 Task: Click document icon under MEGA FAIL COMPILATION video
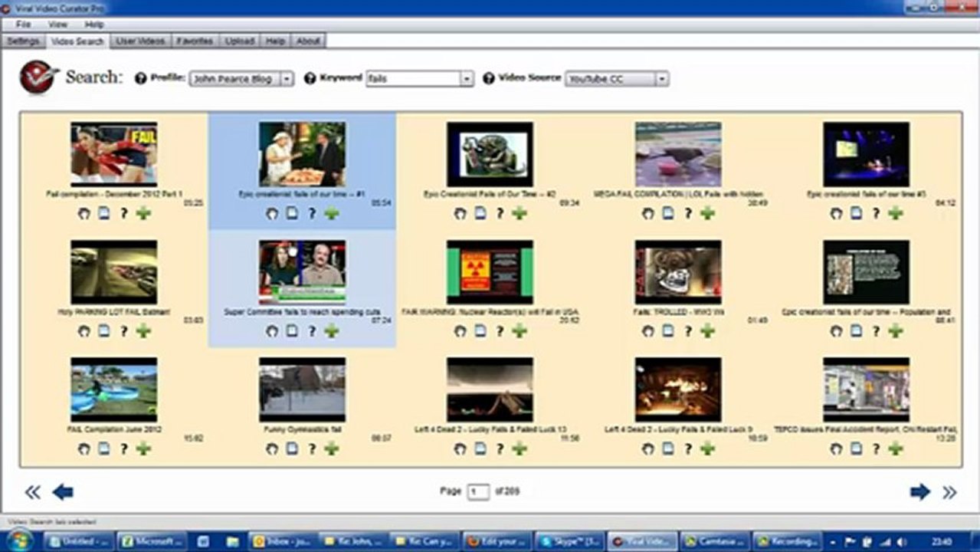pos(668,213)
